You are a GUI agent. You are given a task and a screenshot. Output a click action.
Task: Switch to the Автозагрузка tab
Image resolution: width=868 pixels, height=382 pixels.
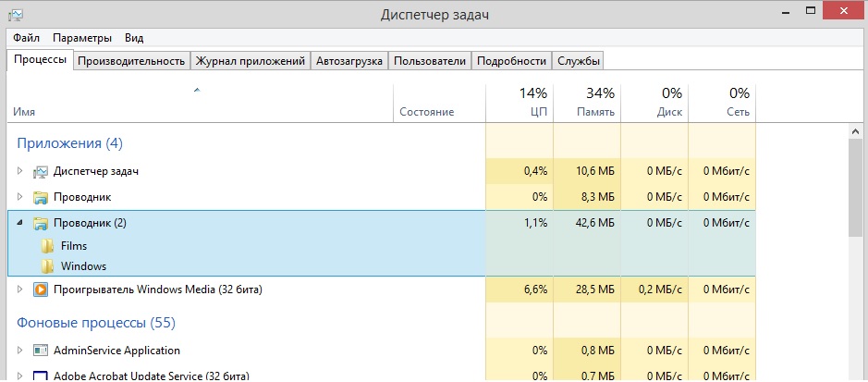348,61
